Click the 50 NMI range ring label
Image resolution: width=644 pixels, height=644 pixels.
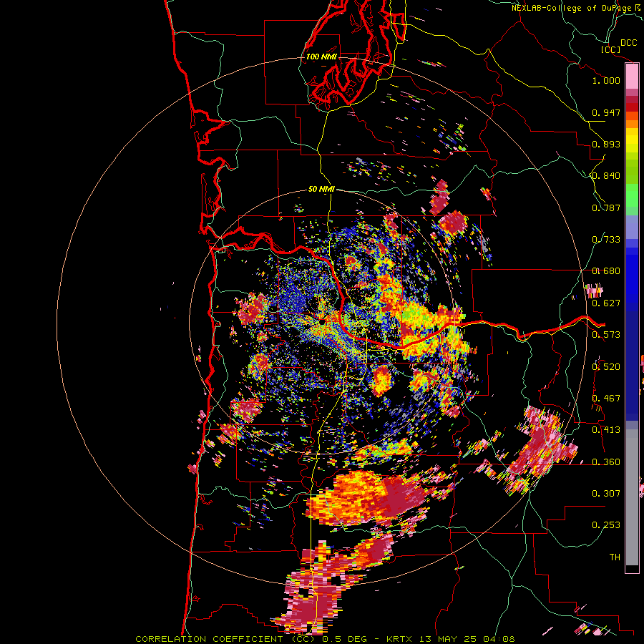(321, 190)
